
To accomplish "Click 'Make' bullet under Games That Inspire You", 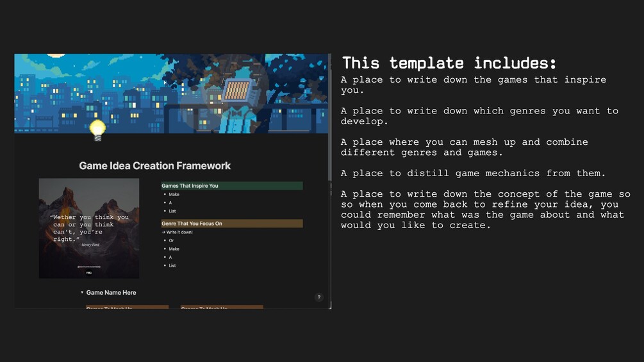I will (x=174, y=195).
